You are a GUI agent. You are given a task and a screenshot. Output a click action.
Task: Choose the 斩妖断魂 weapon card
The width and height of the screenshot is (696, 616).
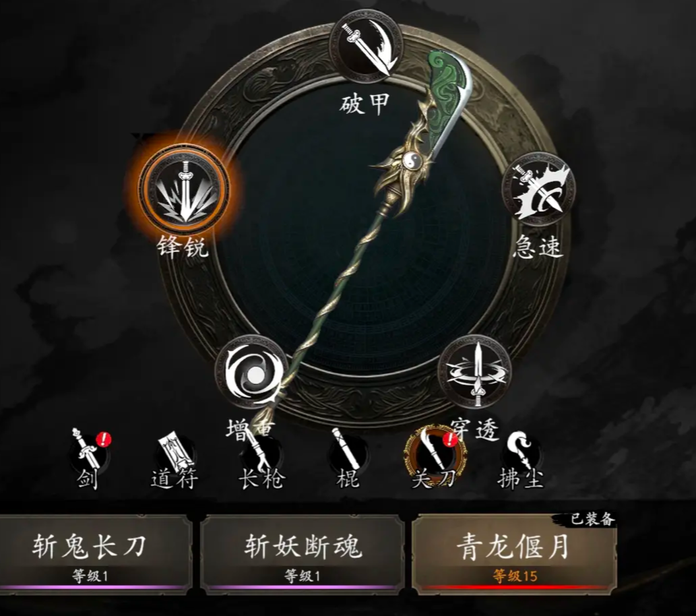pyautogui.click(x=303, y=554)
